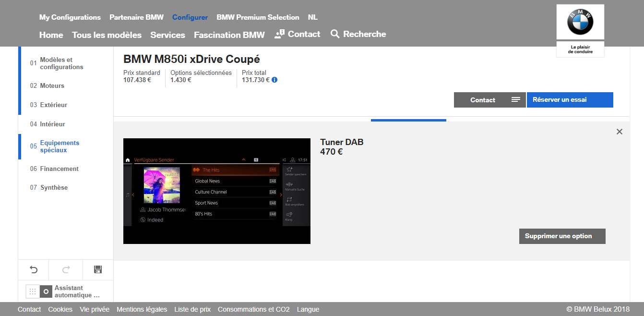Click the redo arrow icon
Image resolution: width=644 pixels, height=316 pixels.
66,269
